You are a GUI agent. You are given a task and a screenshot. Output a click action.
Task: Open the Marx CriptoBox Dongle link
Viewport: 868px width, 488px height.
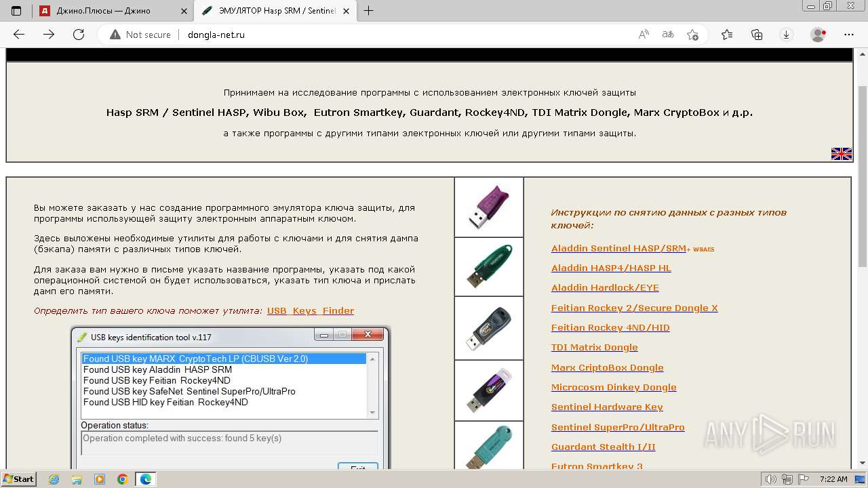click(608, 367)
